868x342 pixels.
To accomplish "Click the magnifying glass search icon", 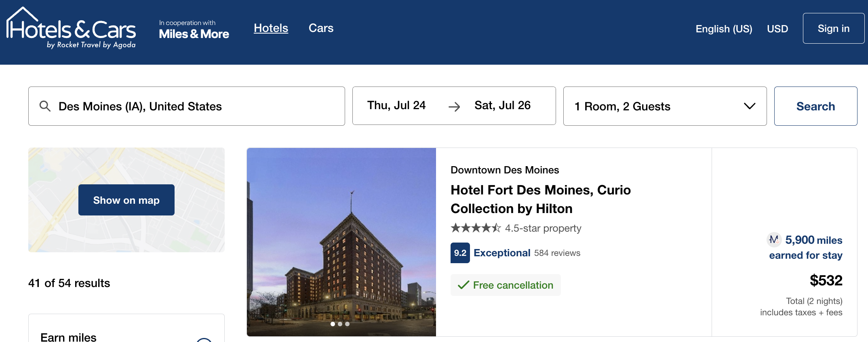I will (x=45, y=106).
